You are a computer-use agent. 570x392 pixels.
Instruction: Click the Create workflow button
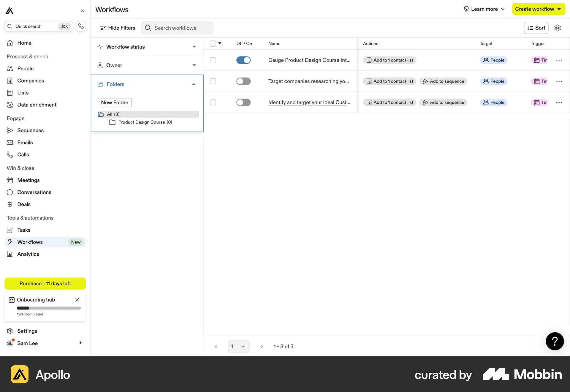[538, 9]
